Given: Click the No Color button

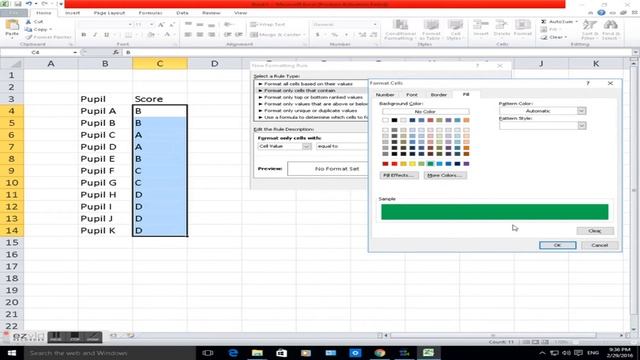Looking at the screenshot, I should (425, 111).
